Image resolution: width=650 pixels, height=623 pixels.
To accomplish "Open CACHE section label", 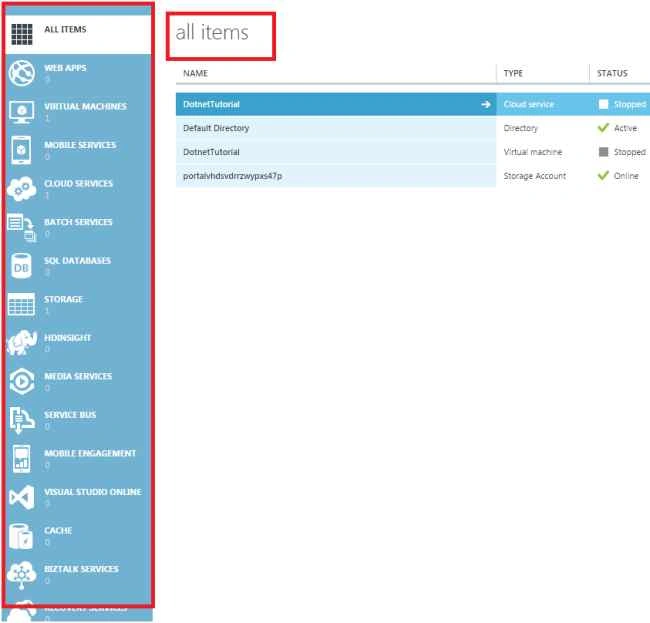I will coord(58,531).
